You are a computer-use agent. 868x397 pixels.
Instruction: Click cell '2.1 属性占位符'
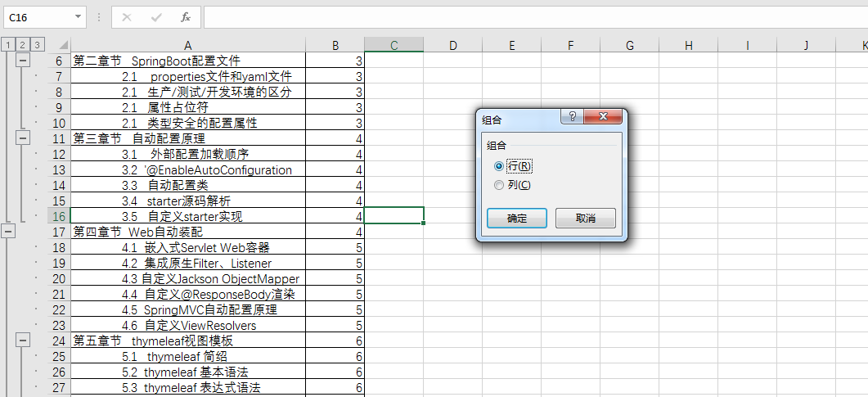click(188, 107)
